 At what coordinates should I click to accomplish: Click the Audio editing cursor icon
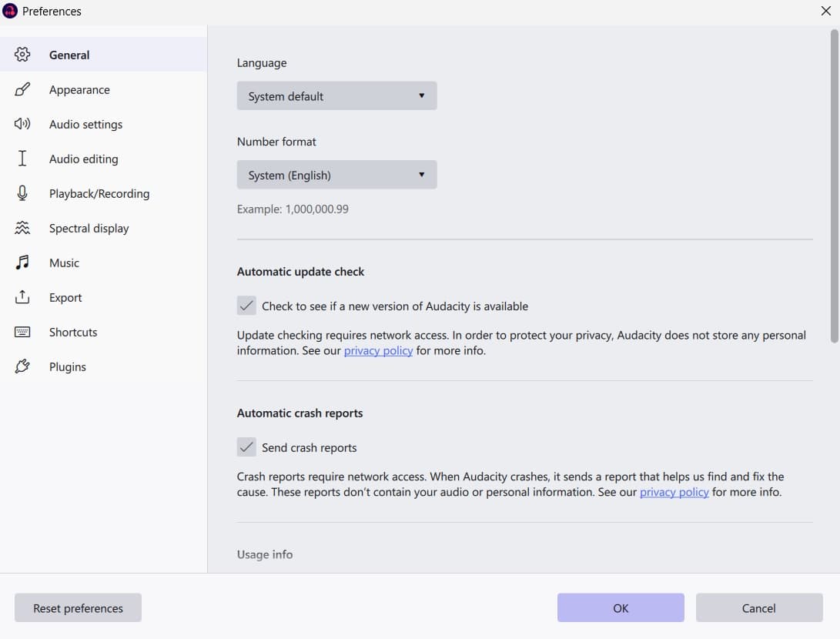coord(22,159)
